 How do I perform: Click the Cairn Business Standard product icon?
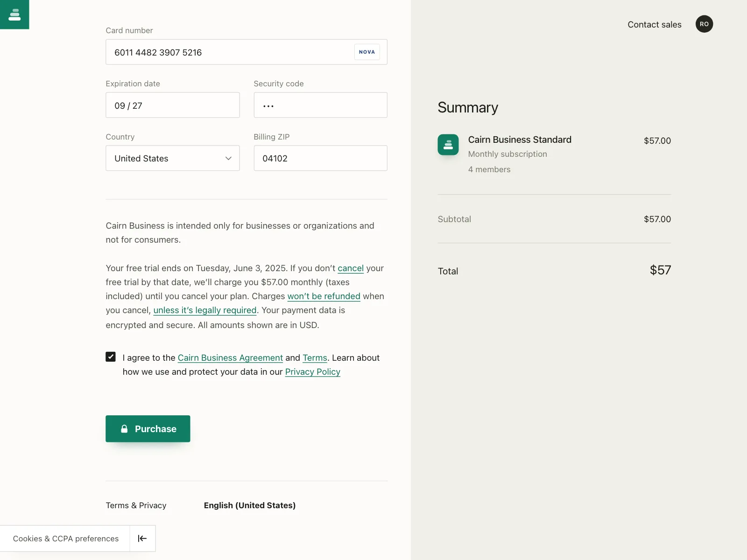(448, 145)
